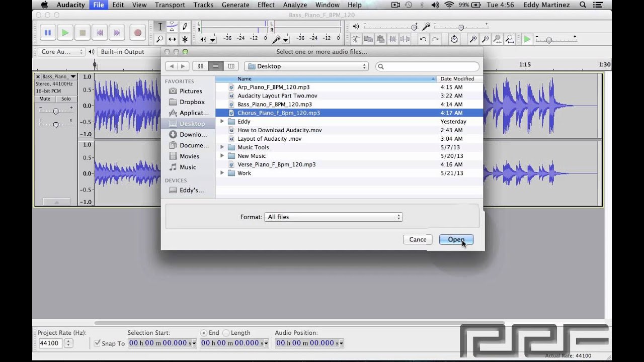Select the I-beam Selection tool
The image size is (644, 362).
point(160,27)
